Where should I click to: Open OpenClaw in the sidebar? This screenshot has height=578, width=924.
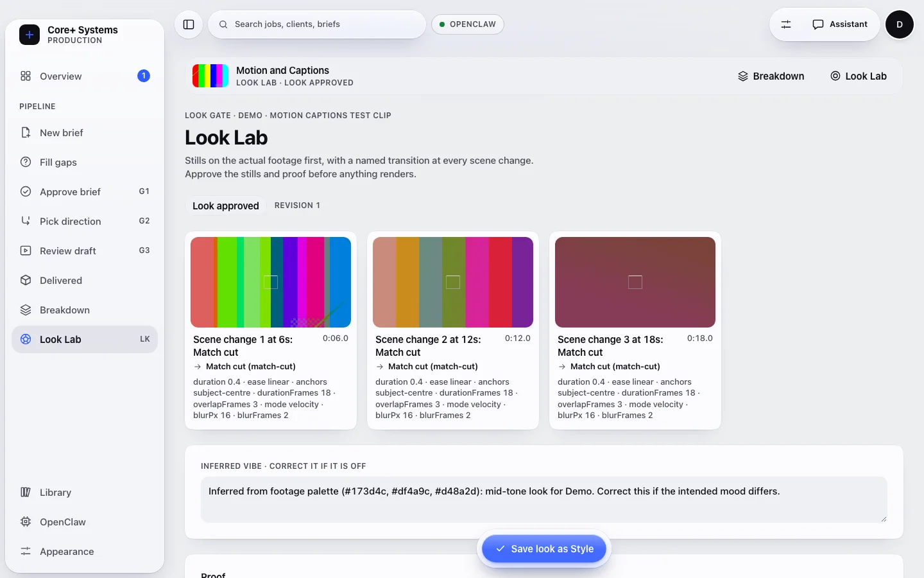pyautogui.click(x=85, y=522)
